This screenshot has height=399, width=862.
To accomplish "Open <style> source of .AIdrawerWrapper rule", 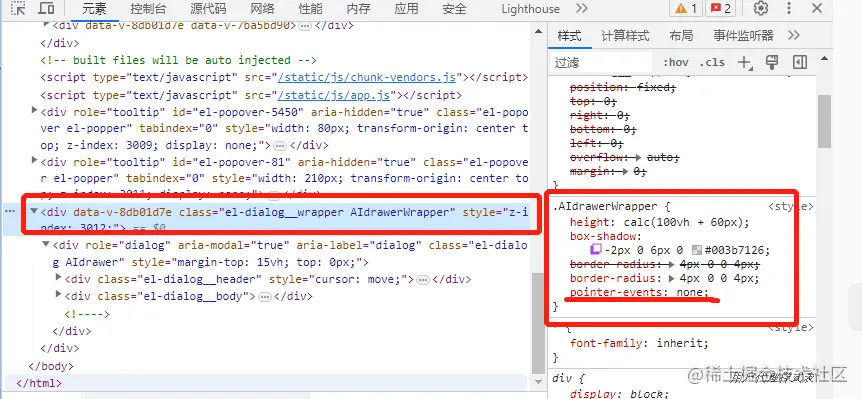I will click(x=791, y=207).
